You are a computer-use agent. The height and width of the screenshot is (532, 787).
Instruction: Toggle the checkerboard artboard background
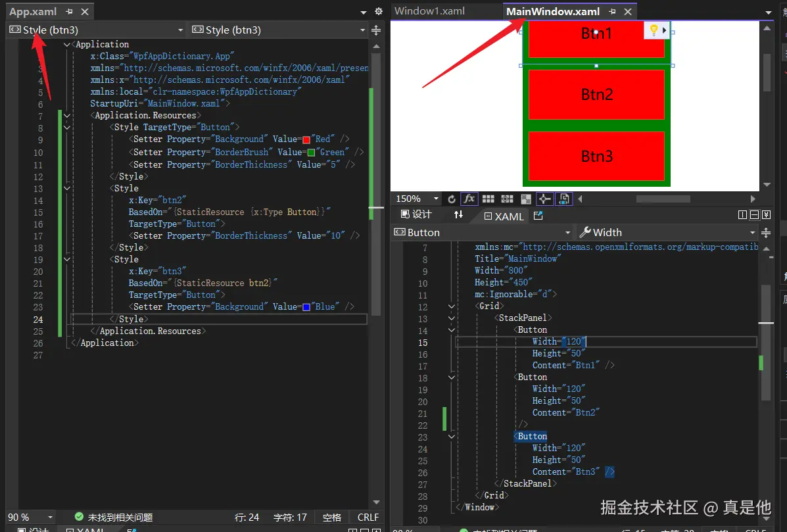pos(526,199)
